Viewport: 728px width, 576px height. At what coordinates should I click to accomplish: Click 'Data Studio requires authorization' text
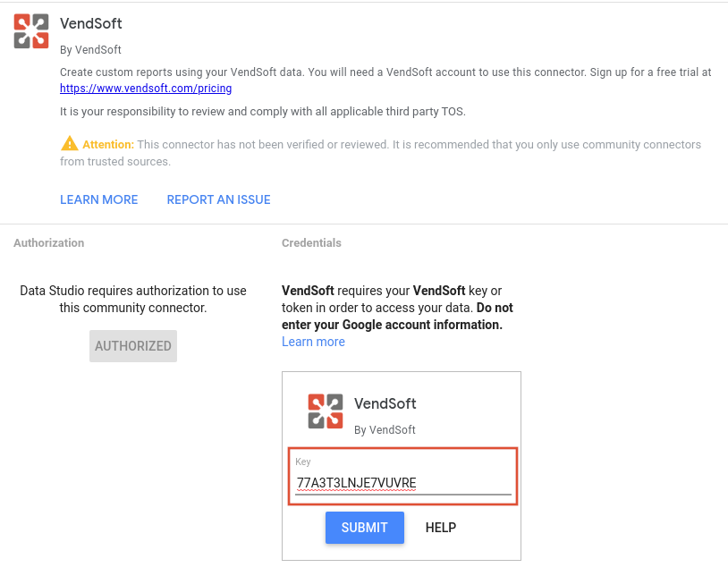pos(133,299)
